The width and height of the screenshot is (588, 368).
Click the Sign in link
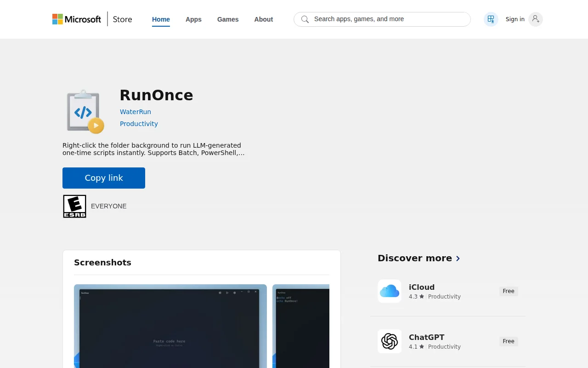[x=515, y=19]
